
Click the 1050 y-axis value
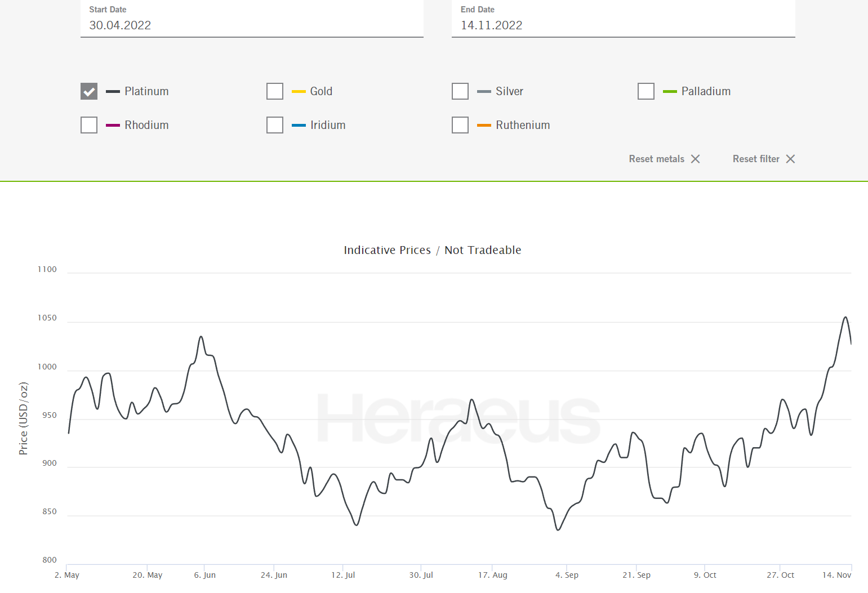tap(47, 318)
